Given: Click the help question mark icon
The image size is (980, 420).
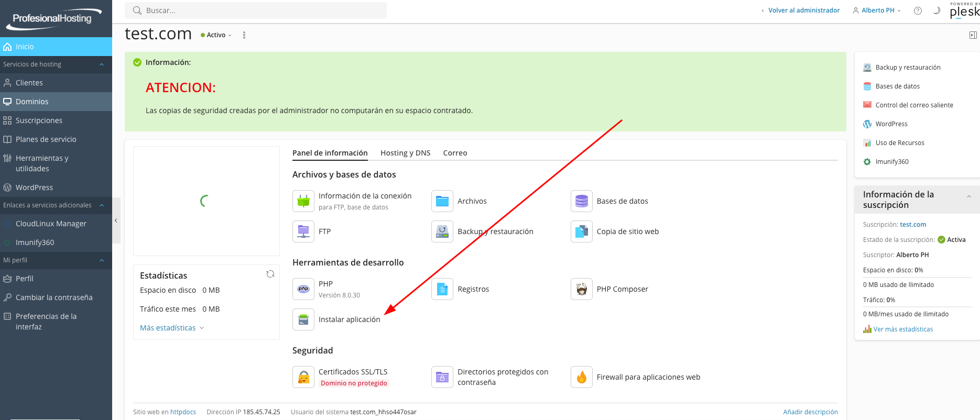Looking at the screenshot, I should (x=918, y=10).
